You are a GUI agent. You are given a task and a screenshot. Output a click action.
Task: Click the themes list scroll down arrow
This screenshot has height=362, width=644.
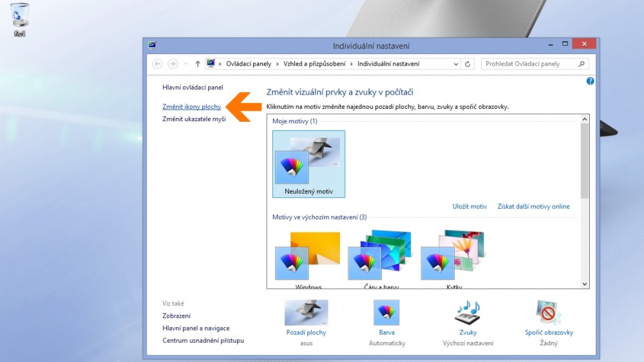[x=585, y=283]
